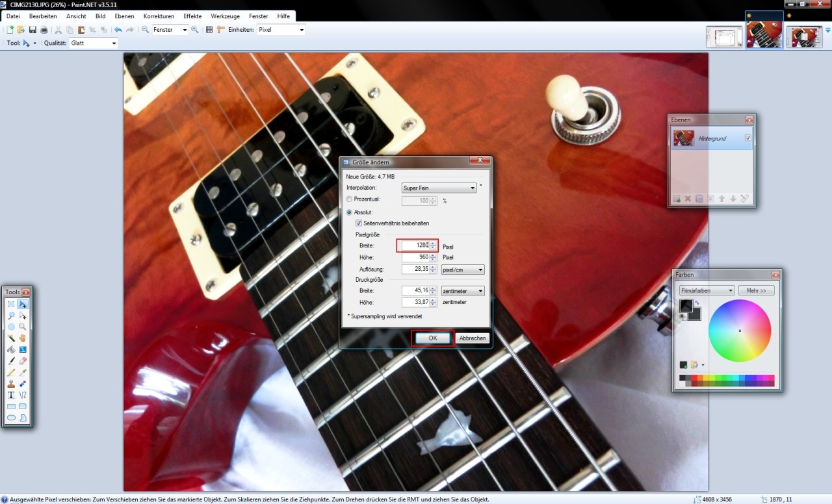Toggle the pixel grid toolbar icon
Image resolution: width=832 pixels, height=504 pixels.
point(209,30)
